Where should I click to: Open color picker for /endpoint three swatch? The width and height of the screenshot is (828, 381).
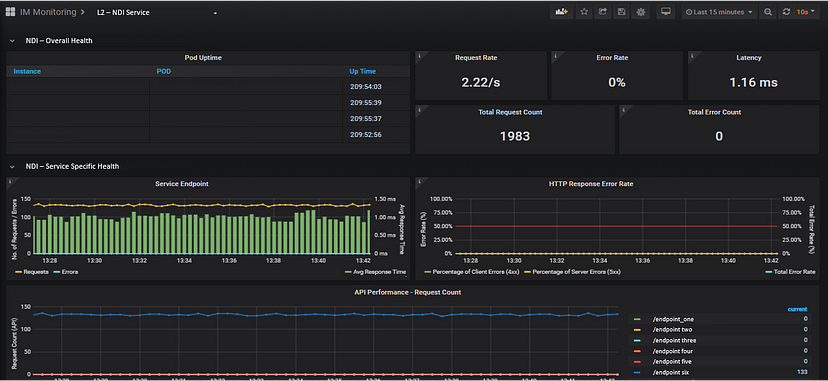[x=636, y=340]
